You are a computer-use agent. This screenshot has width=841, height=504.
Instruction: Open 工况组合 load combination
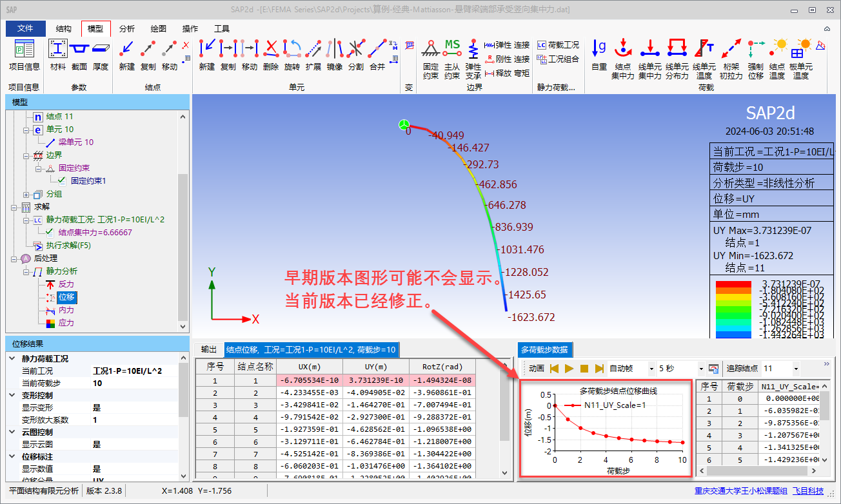[x=558, y=59]
